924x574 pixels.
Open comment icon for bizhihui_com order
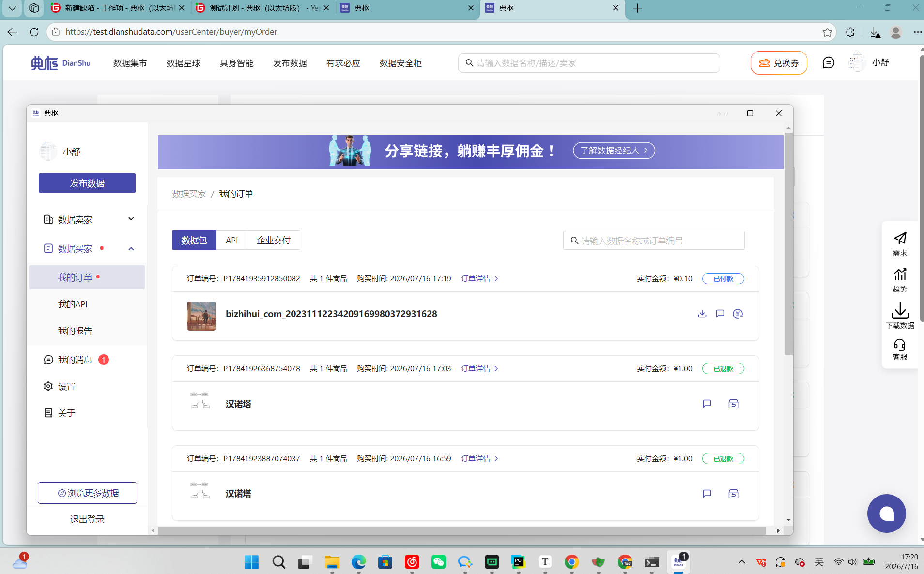tap(720, 314)
